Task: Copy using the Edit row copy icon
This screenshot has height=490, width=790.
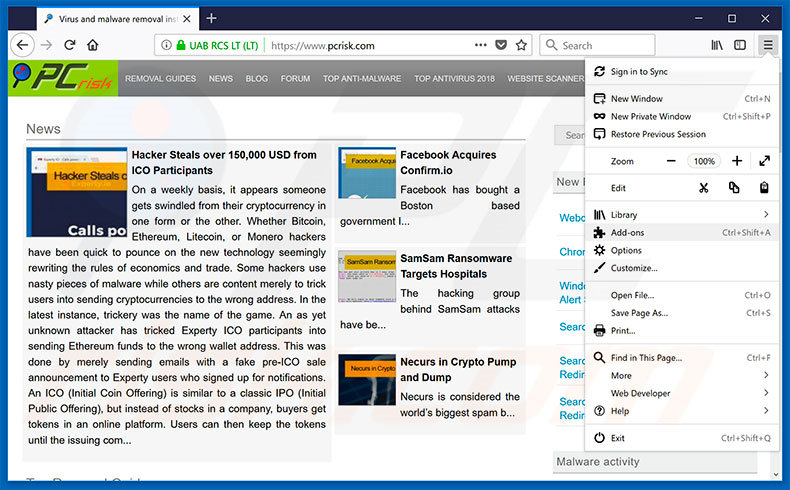Action: tap(734, 188)
